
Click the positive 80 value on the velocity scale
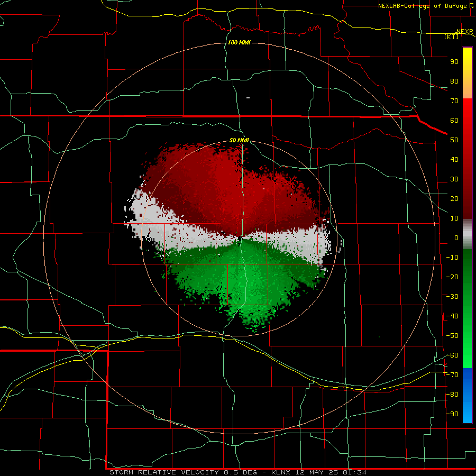coord(454,81)
